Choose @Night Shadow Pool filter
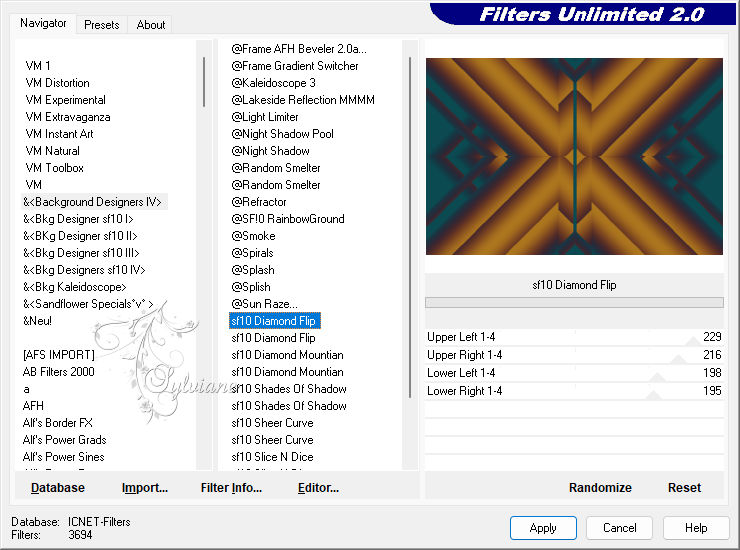The height and width of the screenshot is (550, 740). tap(282, 134)
